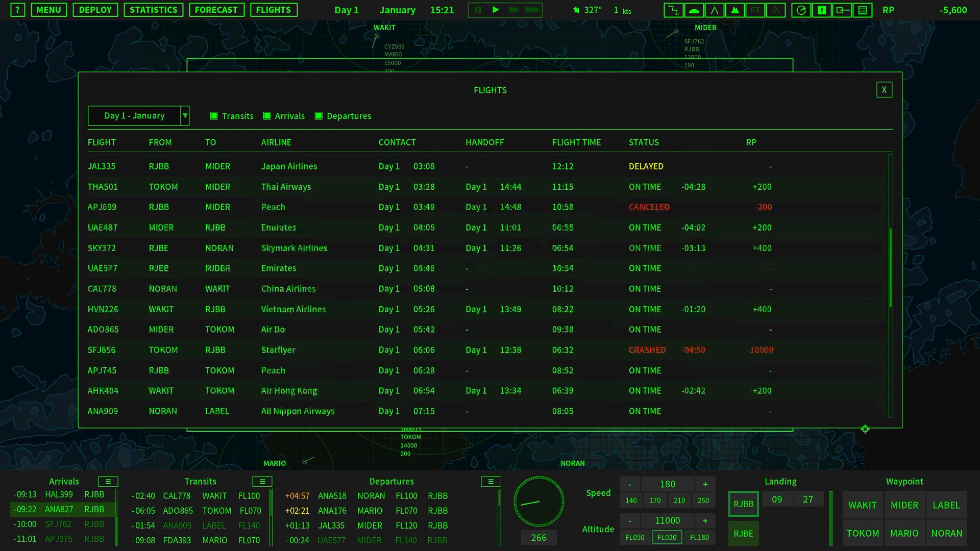The image size is (980, 551).
Task: Toggle the filled mountain terrain icon
Action: (734, 10)
